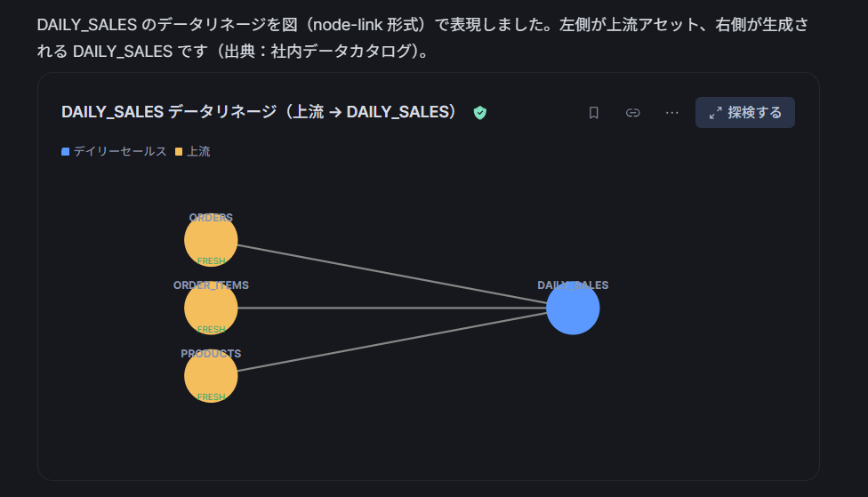Click the FRESH label under PRODUCTS
The image size is (868, 497).
click(x=211, y=397)
